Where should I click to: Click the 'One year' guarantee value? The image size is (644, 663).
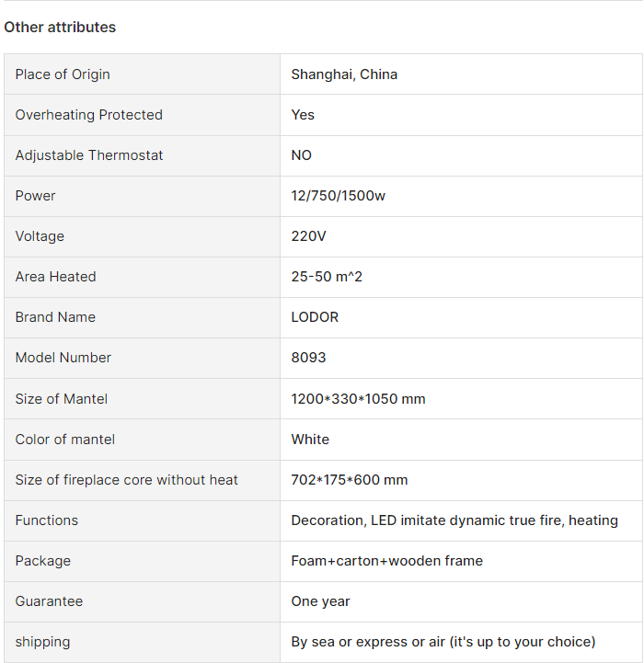pos(320,601)
